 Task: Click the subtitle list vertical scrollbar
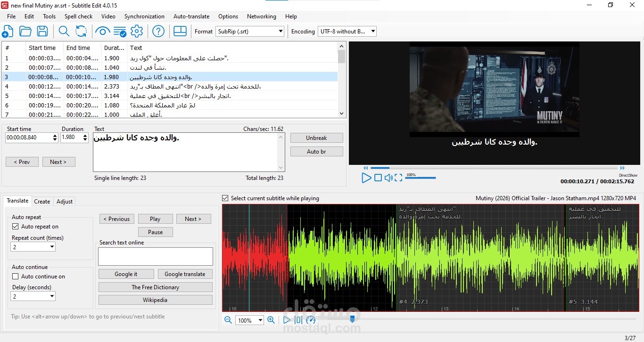pos(342,80)
